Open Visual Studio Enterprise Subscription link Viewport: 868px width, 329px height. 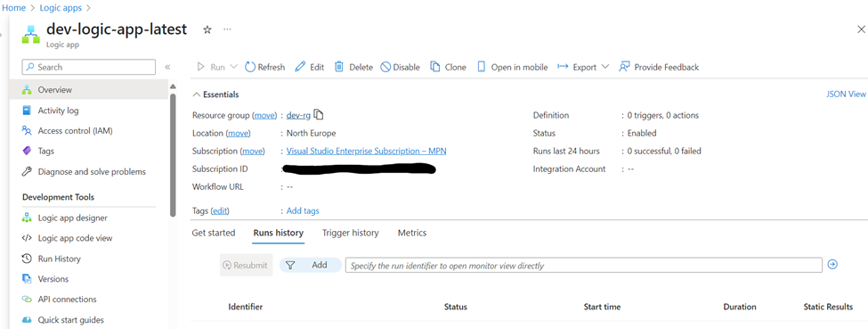pyautogui.click(x=366, y=151)
